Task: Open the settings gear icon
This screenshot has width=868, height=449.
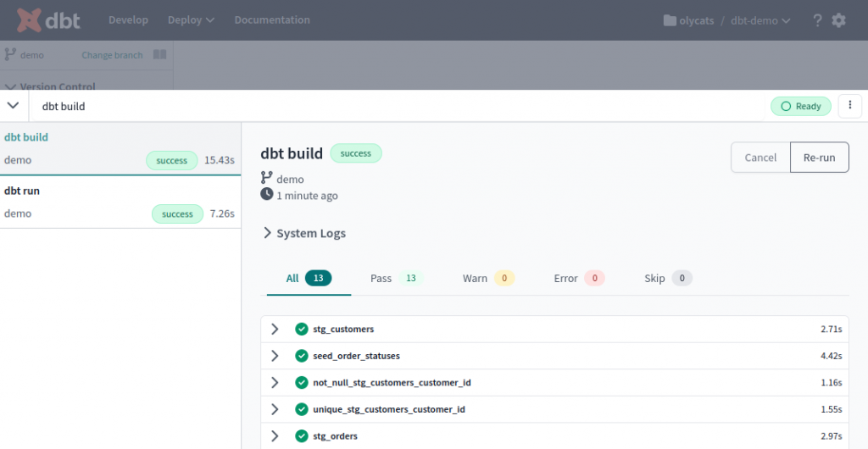Action: pos(838,20)
